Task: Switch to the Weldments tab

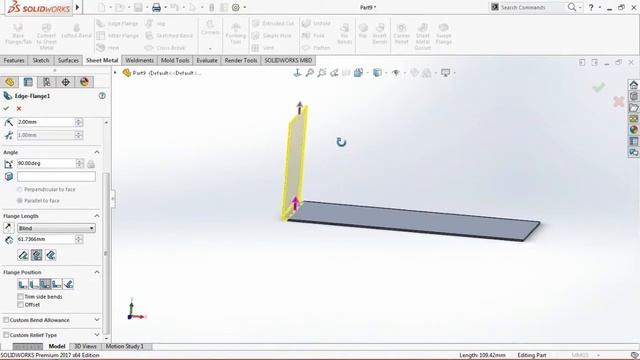Action: (140, 60)
